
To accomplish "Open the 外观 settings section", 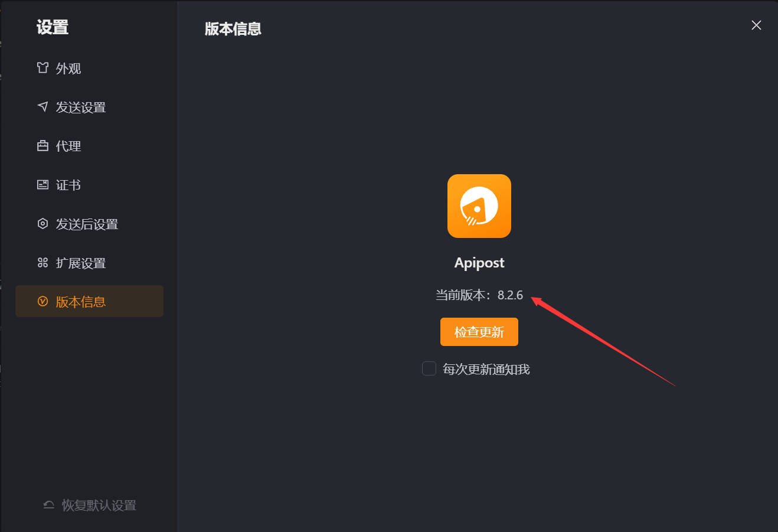I will pos(68,68).
